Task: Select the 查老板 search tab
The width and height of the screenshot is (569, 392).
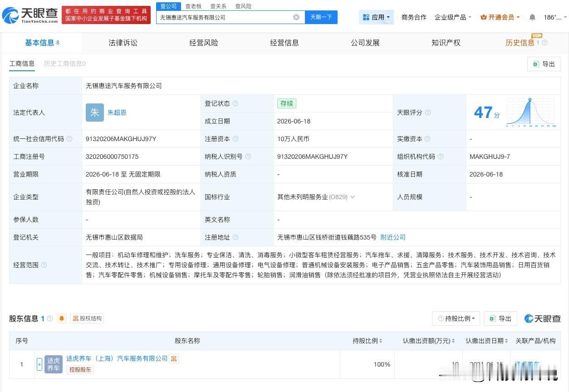Action: coord(193,6)
